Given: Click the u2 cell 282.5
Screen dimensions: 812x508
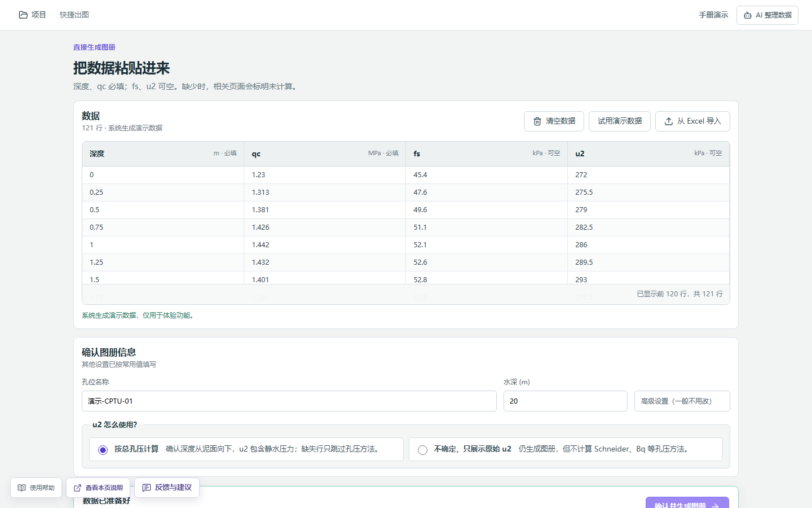Looking at the screenshot, I should pos(648,227).
